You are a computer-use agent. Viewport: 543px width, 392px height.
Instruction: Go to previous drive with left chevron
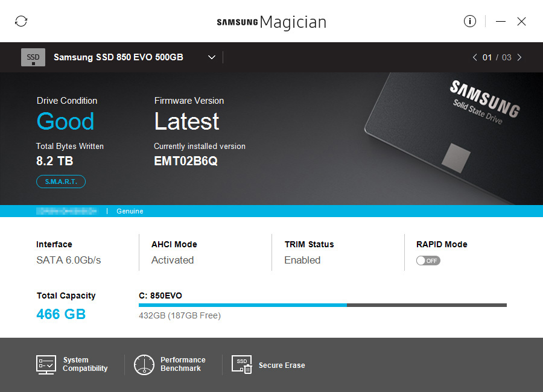[x=475, y=57]
